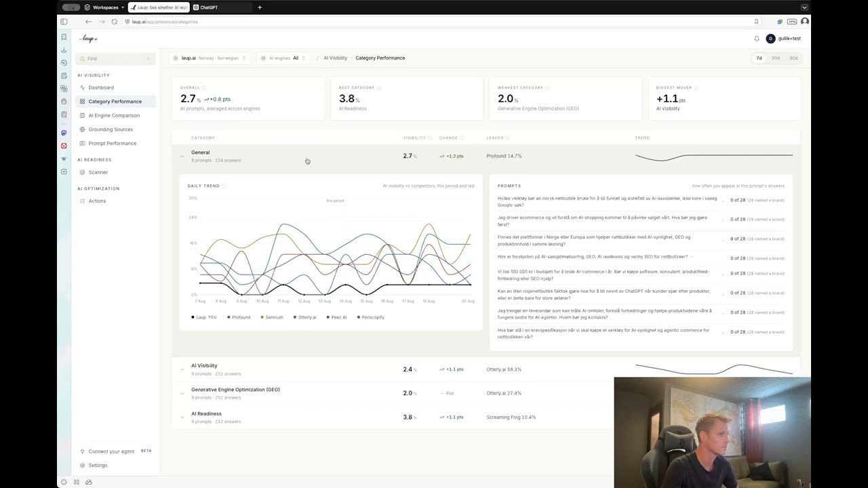Go back with the browser back arrow
This screenshot has width=868, height=488.
click(88, 22)
